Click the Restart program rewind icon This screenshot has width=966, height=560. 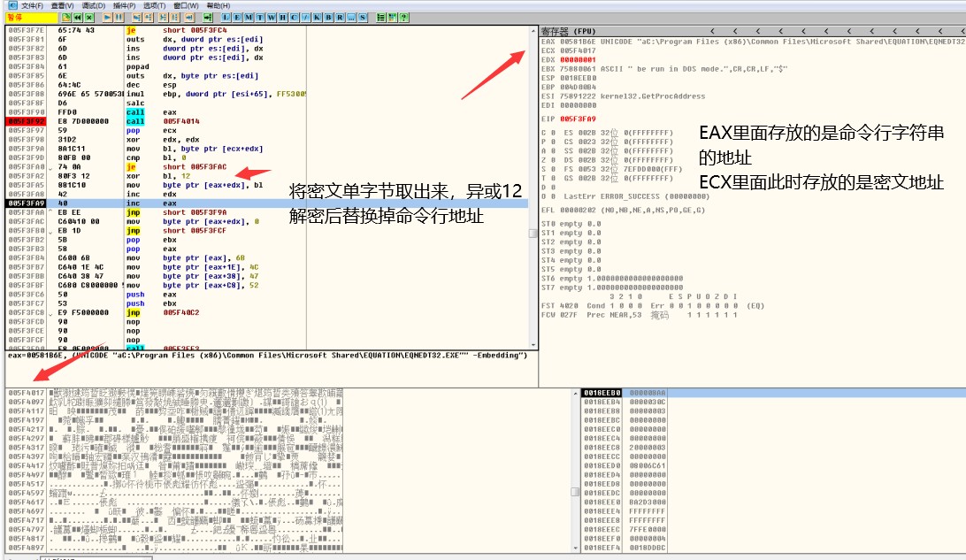77,17
